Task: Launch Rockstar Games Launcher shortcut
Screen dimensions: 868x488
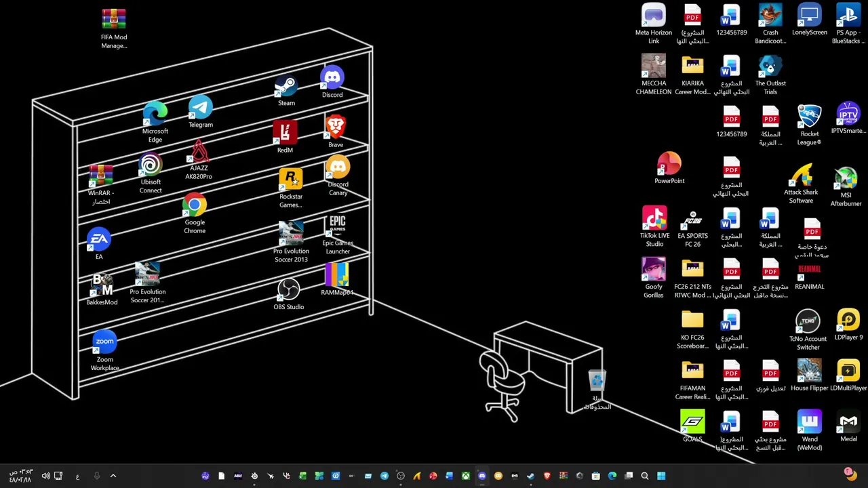Action: click(x=291, y=188)
